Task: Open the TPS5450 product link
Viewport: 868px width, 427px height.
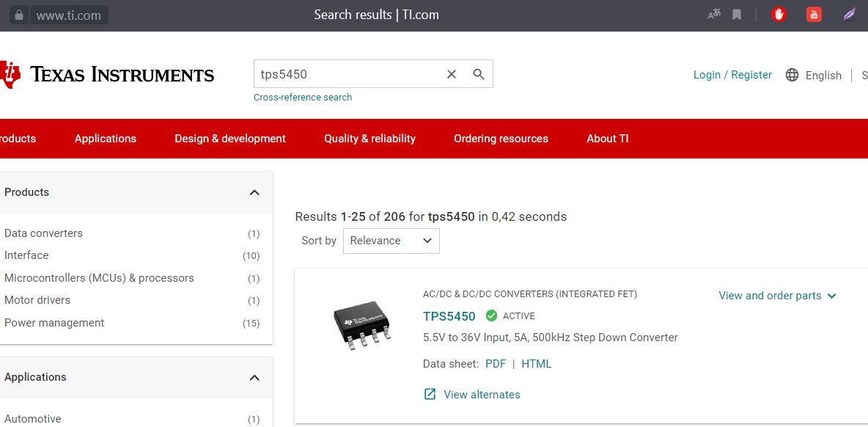Action: pos(449,316)
